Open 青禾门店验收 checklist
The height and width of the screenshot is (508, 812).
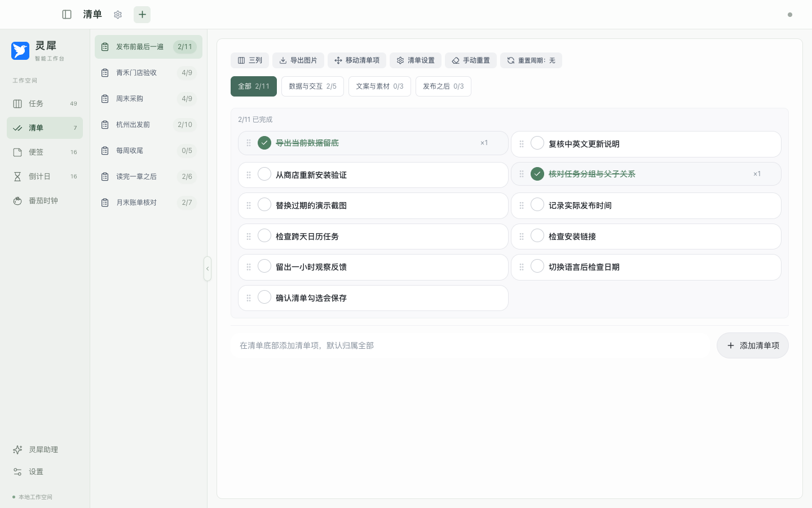(148, 73)
